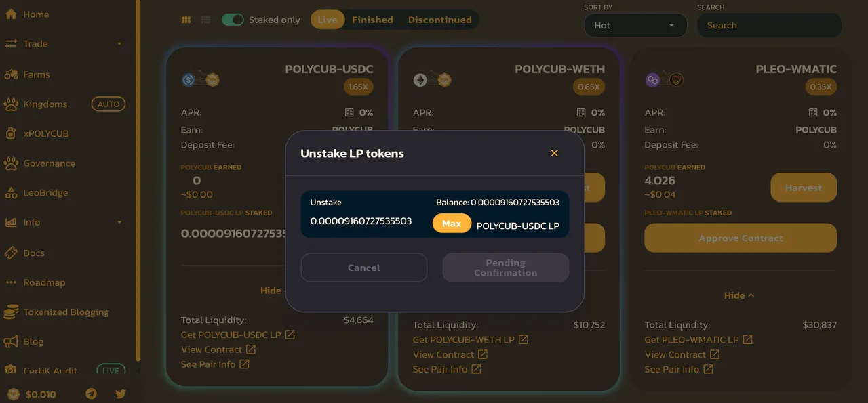Select the Finished farms tab
The height and width of the screenshot is (403, 868).
tap(372, 20)
